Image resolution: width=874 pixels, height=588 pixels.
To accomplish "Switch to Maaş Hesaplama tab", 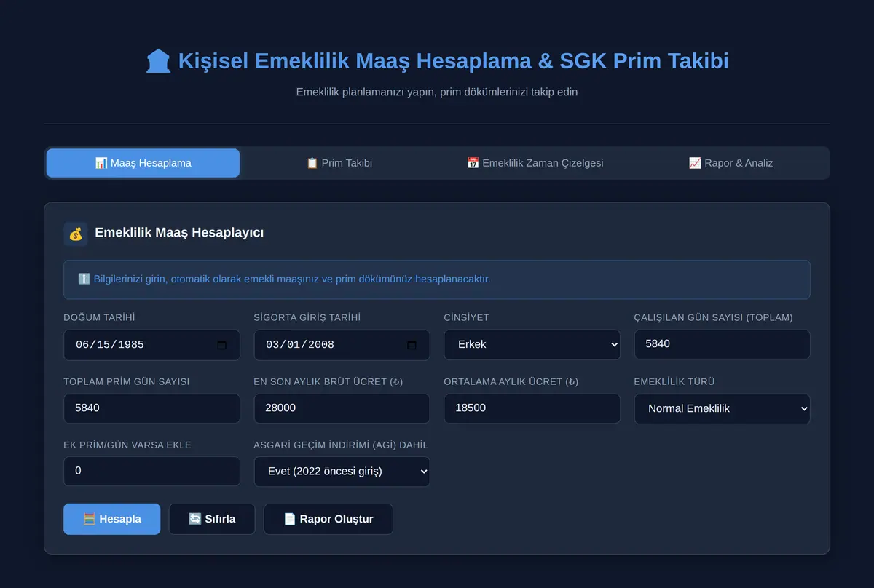I will click(143, 163).
